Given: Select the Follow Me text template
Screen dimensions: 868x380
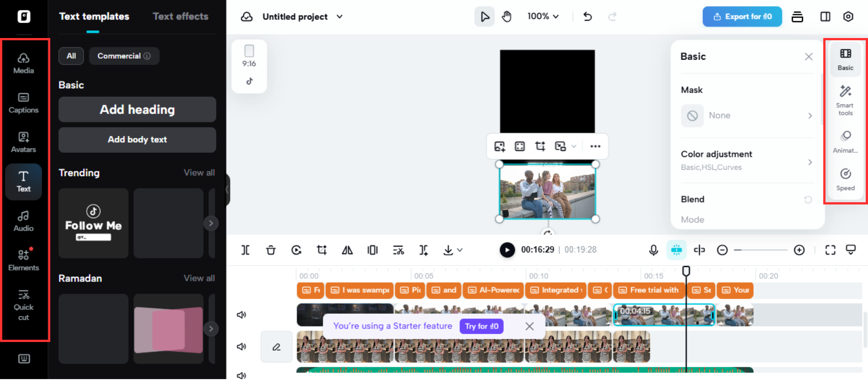Looking at the screenshot, I should 94,223.
